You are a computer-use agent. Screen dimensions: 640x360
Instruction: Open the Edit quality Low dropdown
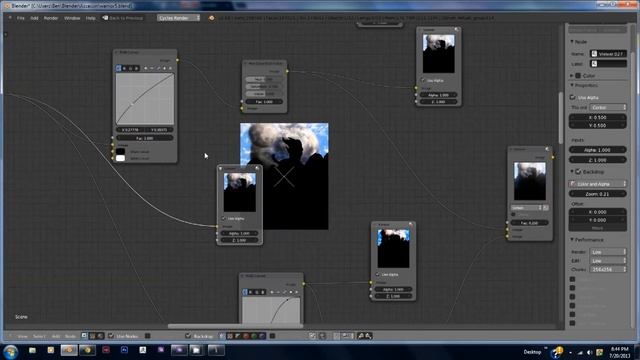coord(608,260)
